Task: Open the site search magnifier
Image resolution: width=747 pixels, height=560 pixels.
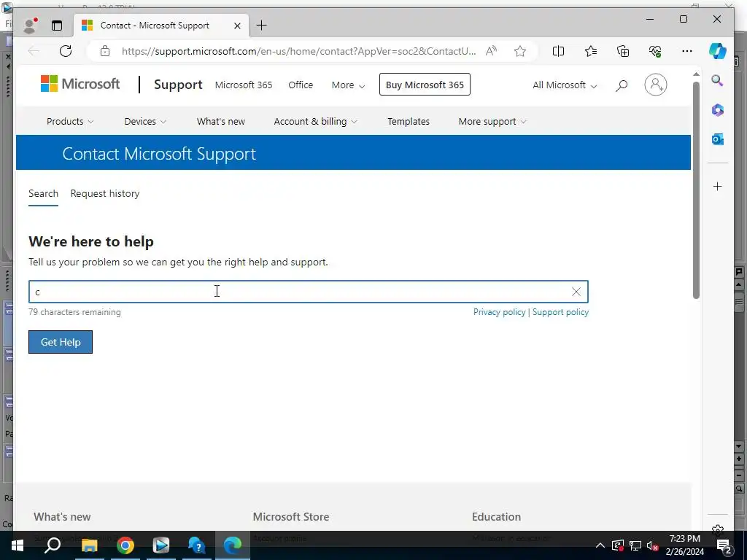Action: pyautogui.click(x=622, y=85)
